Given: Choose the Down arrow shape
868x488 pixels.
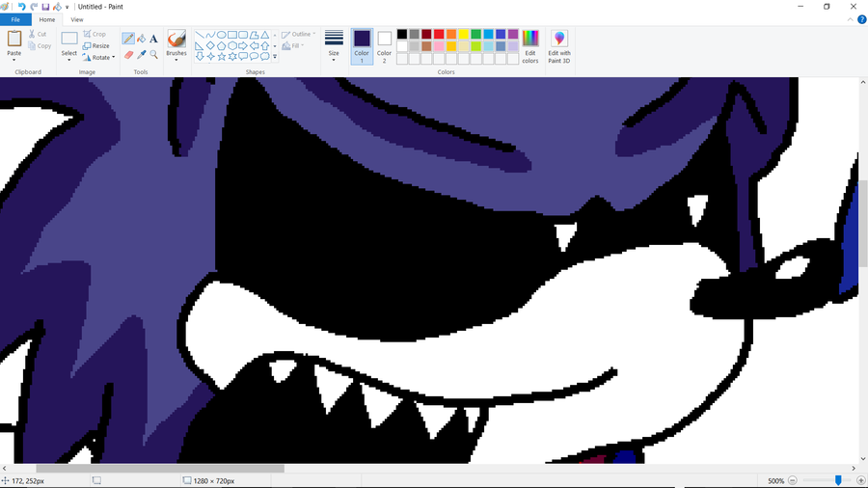Looking at the screenshot, I should pos(200,56).
